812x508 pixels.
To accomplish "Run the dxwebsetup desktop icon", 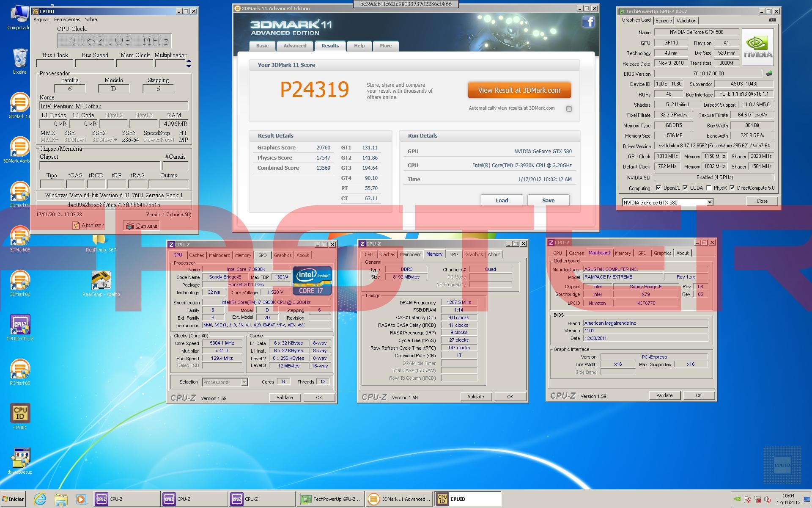I will (20, 461).
